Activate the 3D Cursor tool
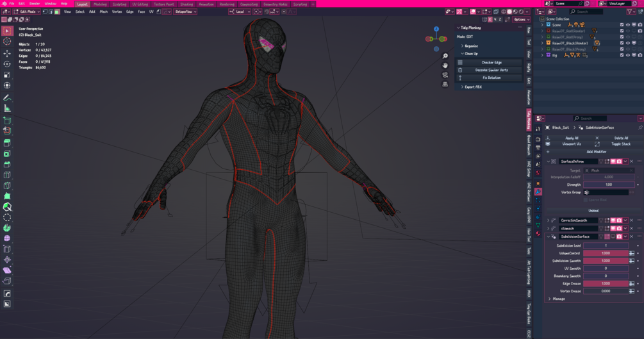 (7, 42)
